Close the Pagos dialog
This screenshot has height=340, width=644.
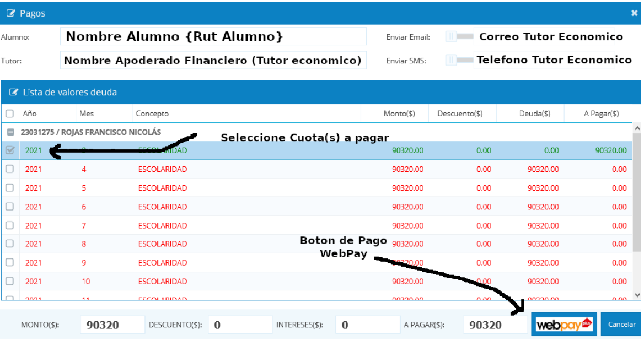point(634,13)
